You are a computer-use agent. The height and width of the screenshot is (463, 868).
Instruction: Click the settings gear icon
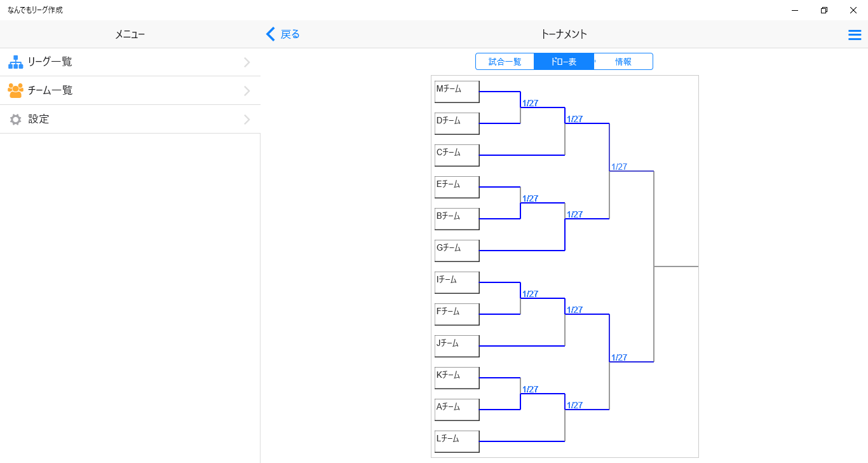pyautogui.click(x=15, y=120)
